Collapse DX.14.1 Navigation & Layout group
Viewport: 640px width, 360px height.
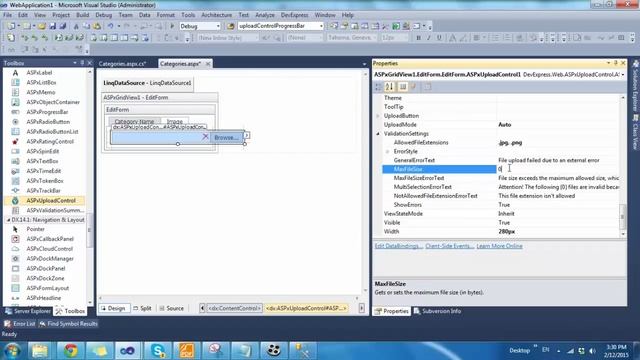(x=8, y=220)
